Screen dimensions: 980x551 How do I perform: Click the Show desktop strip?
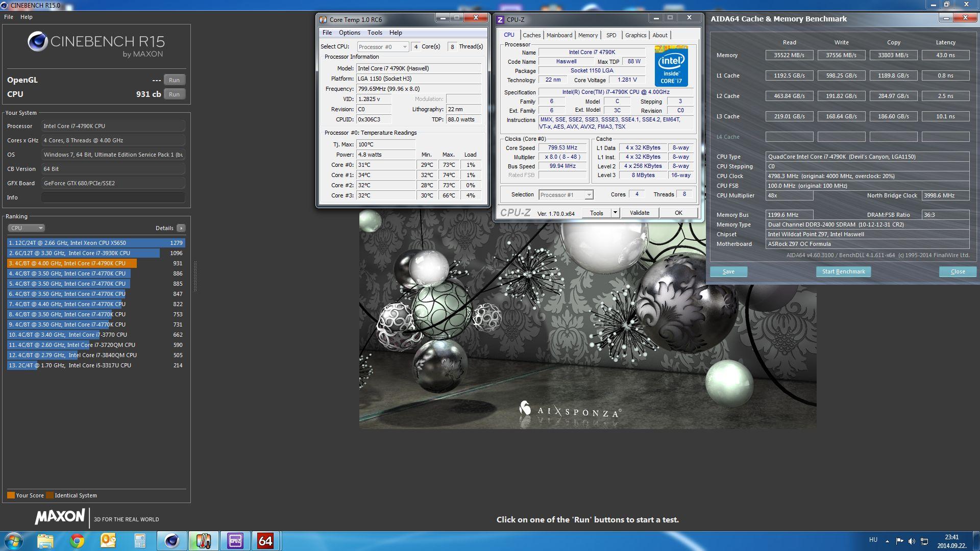pyautogui.click(x=976, y=541)
